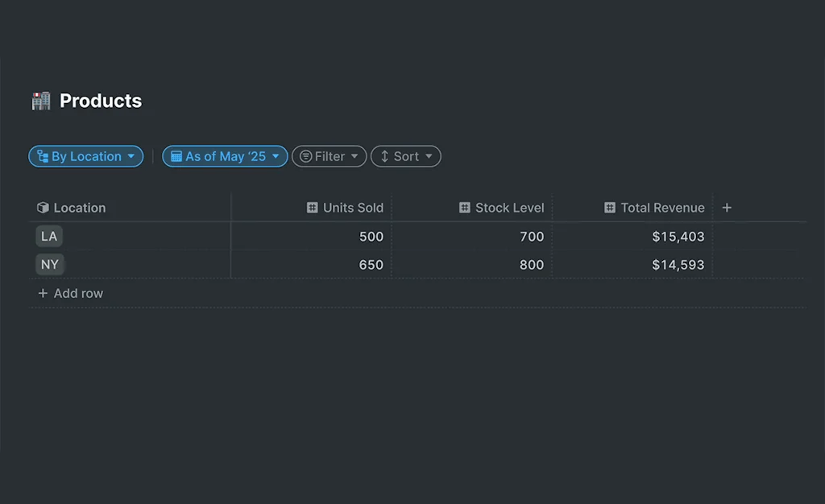Click Add row to create a new row
825x504 pixels.
point(70,293)
